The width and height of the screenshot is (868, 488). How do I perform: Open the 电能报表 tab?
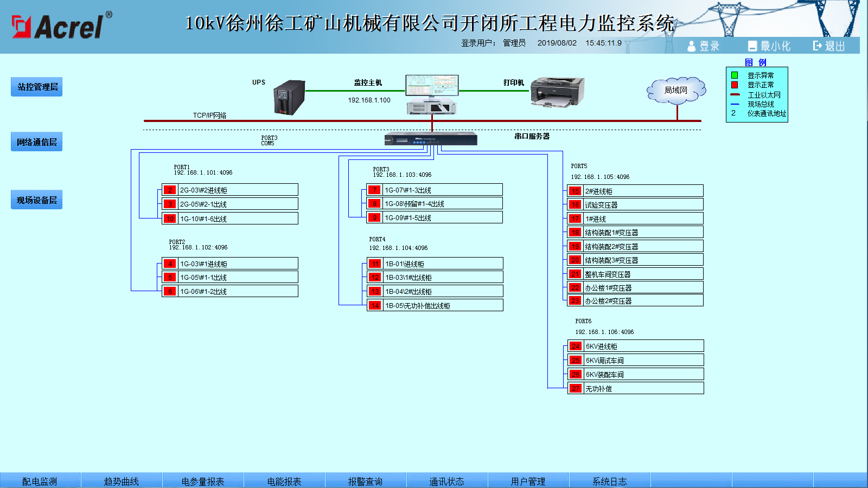(284, 481)
